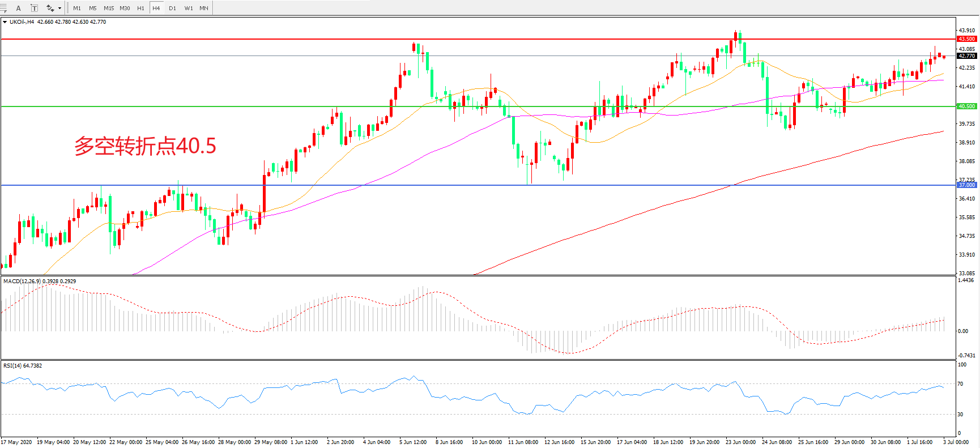980x448 pixels.
Task: Switch to MN monthly timeframe
Action: tap(204, 8)
